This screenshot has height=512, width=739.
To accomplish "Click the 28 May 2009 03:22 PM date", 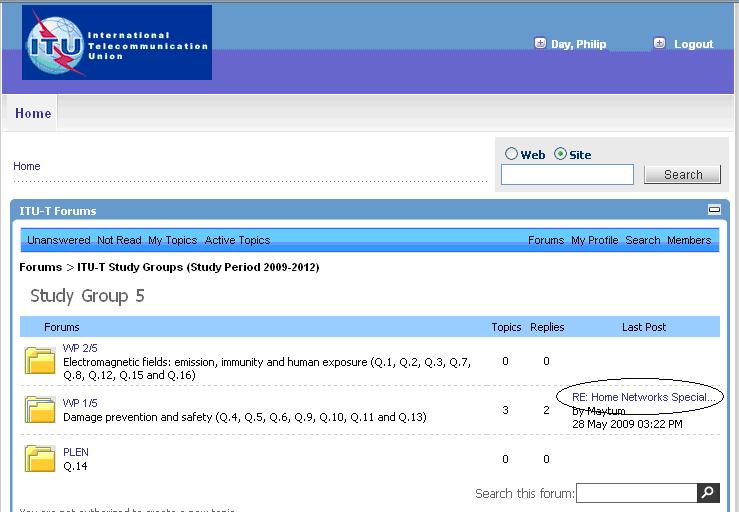I will [x=627, y=424].
